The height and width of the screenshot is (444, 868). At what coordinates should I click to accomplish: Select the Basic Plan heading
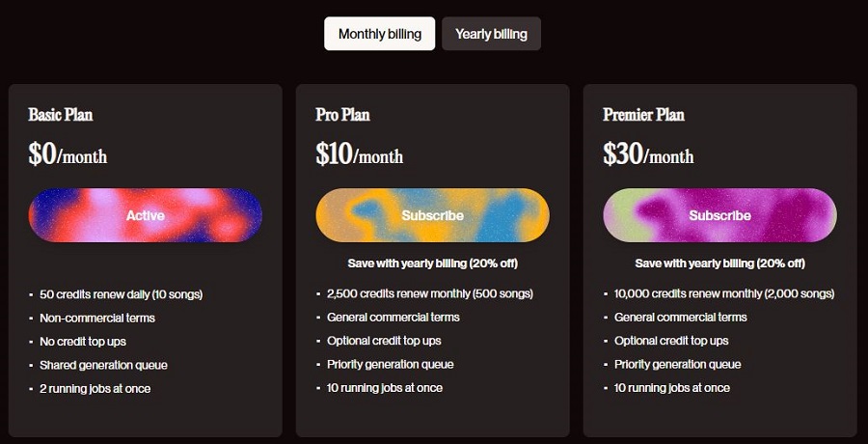pyautogui.click(x=61, y=115)
